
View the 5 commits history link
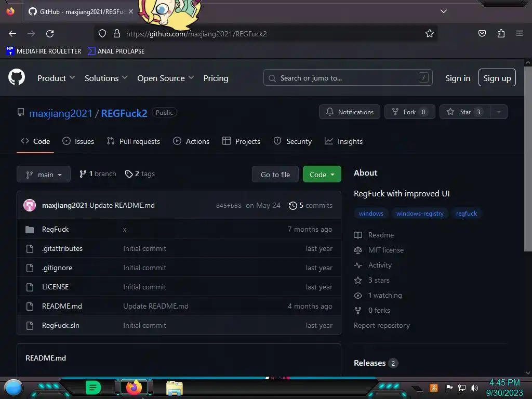coord(311,205)
